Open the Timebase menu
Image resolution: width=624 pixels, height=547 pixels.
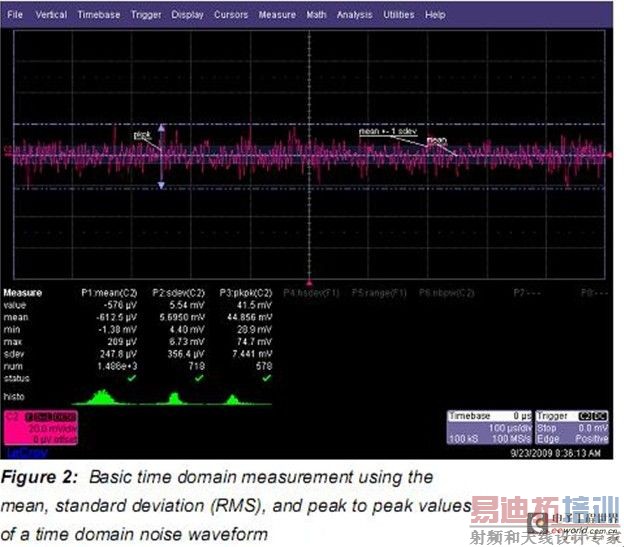coord(97,15)
